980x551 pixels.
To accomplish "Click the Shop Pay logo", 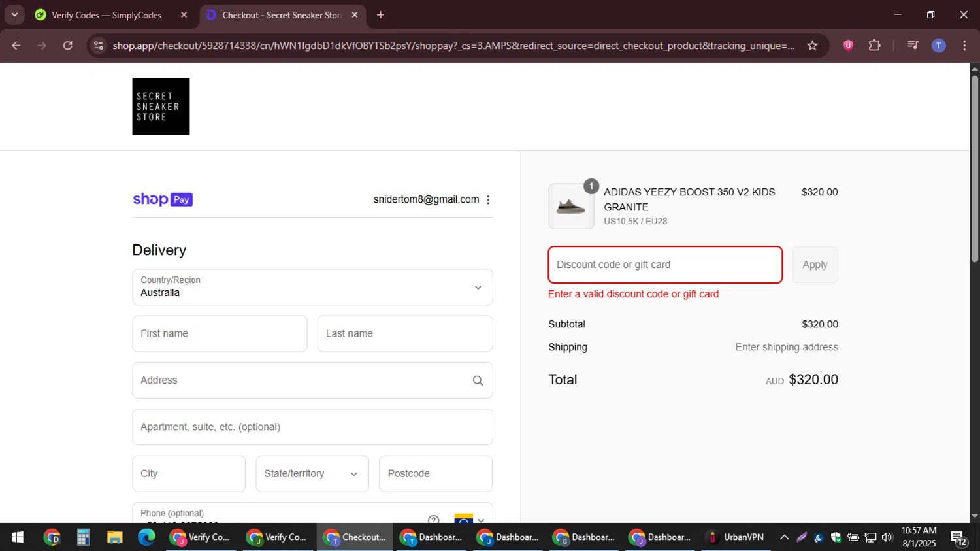I will click(x=163, y=199).
